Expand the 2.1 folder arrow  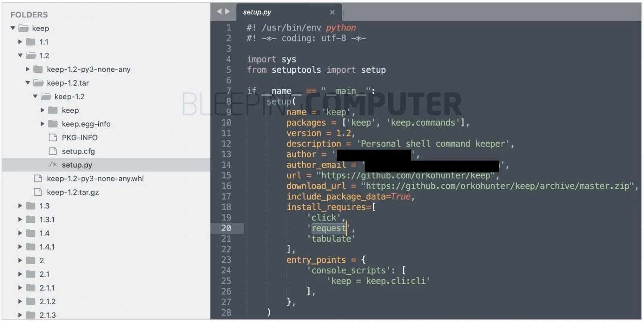(x=20, y=274)
